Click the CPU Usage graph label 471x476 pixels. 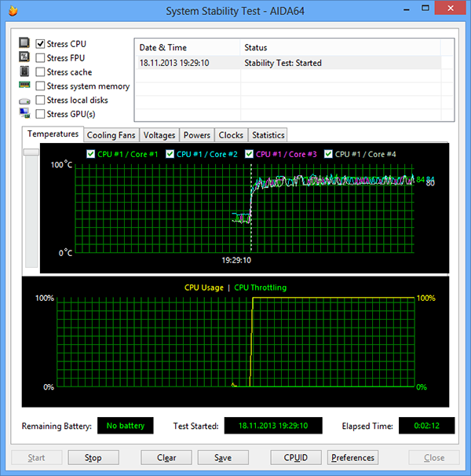pos(204,287)
